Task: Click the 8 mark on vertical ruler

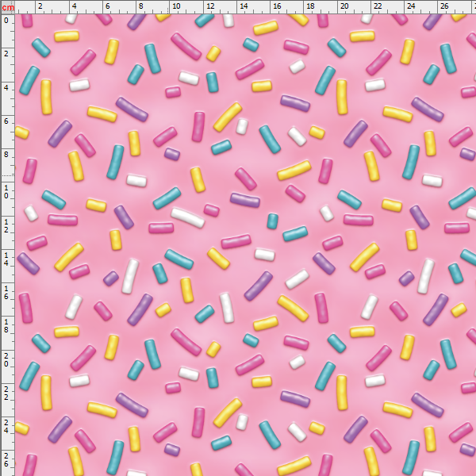Action: [x=6, y=154]
